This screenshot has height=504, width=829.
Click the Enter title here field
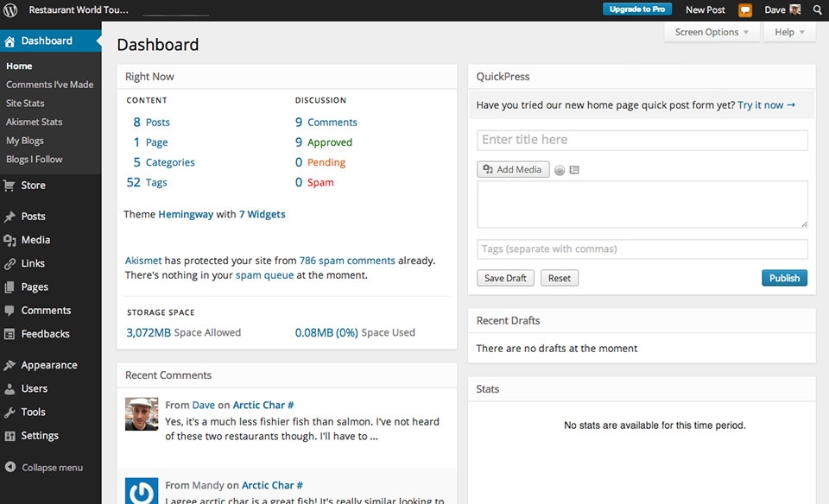[642, 140]
